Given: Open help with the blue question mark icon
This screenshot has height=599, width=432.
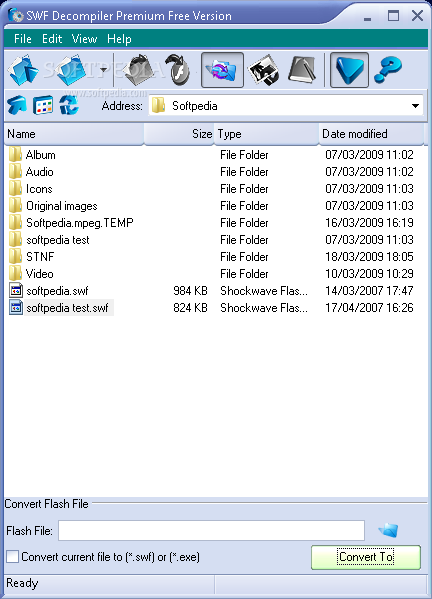Looking at the screenshot, I should pos(388,70).
